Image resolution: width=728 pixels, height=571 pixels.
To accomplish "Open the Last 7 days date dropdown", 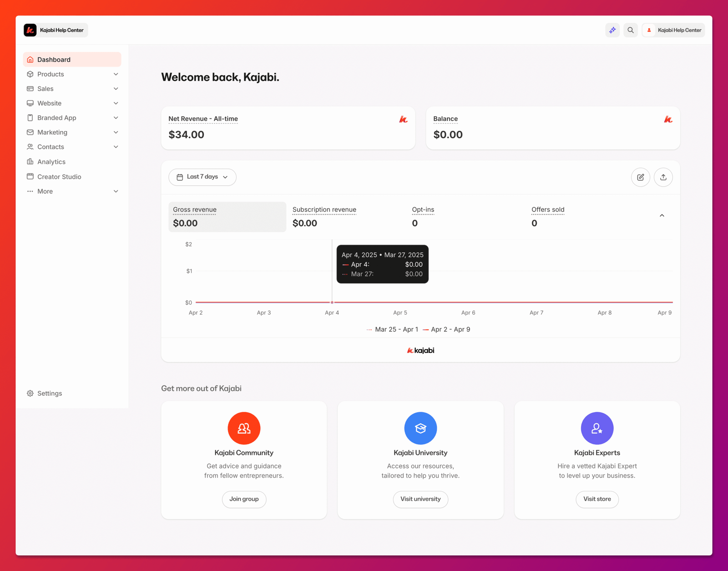I will [x=202, y=177].
